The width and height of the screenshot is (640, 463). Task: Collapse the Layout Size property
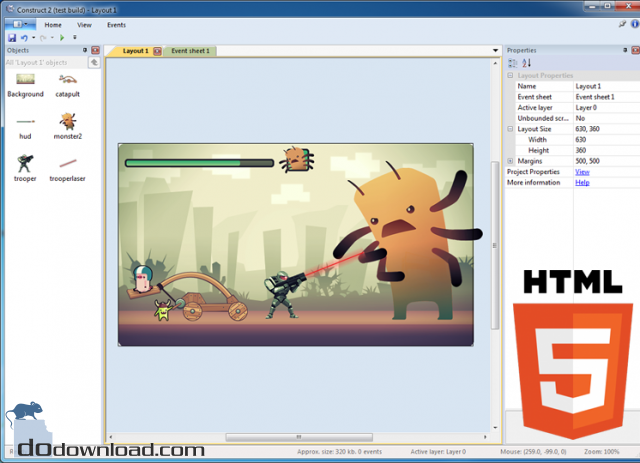(x=510, y=129)
